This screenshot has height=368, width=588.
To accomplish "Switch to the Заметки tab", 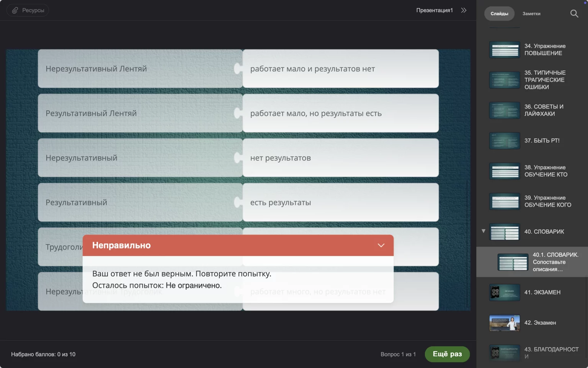I will coord(531,14).
